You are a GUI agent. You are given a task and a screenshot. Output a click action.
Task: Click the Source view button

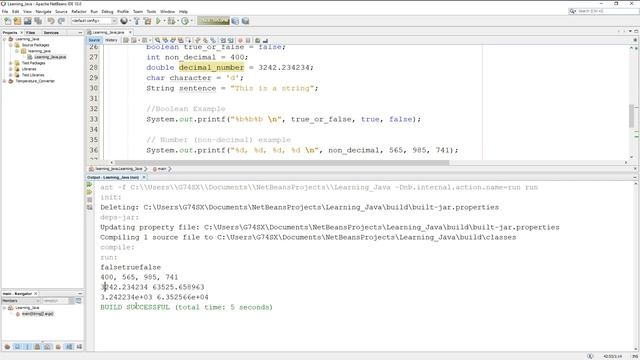pyautogui.click(x=94, y=40)
